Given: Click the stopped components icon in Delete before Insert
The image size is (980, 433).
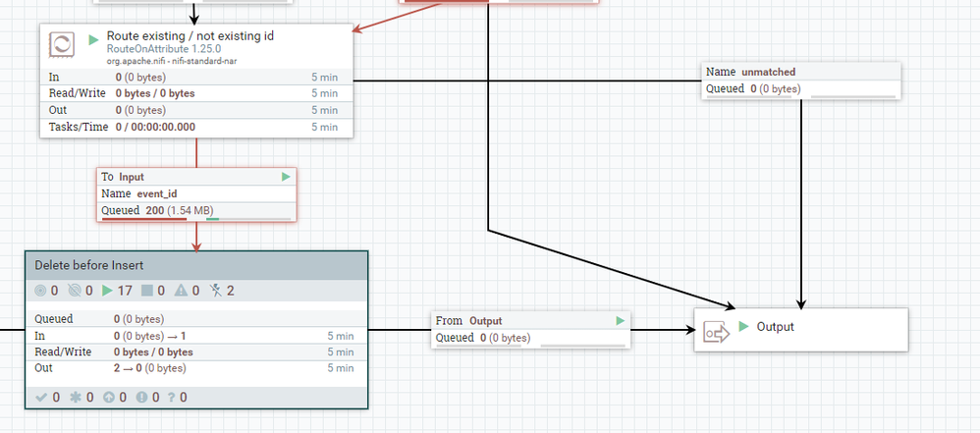Looking at the screenshot, I should pyautogui.click(x=147, y=291).
